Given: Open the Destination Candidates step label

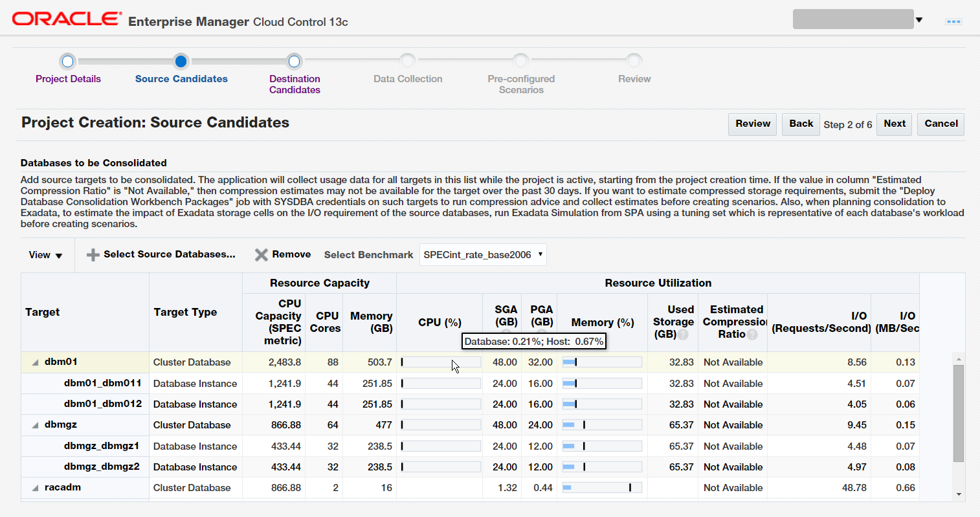Looking at the screenshot, I should (x=295, y=84).
